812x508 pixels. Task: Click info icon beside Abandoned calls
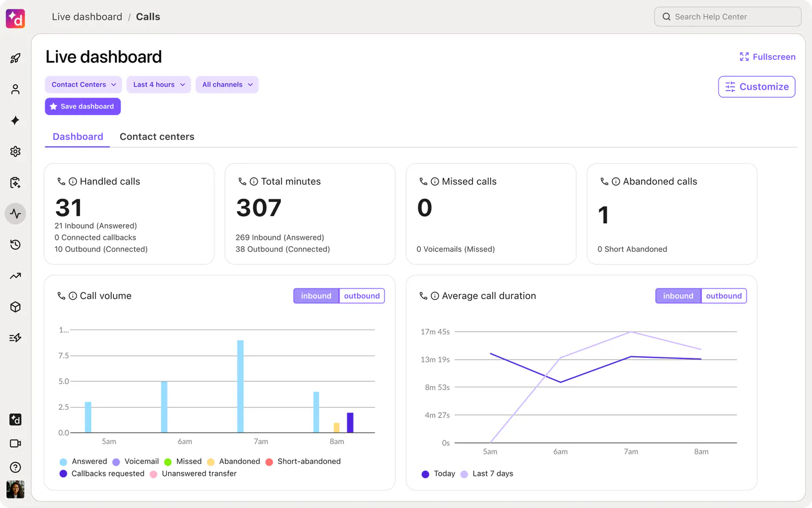coord(616,182)
